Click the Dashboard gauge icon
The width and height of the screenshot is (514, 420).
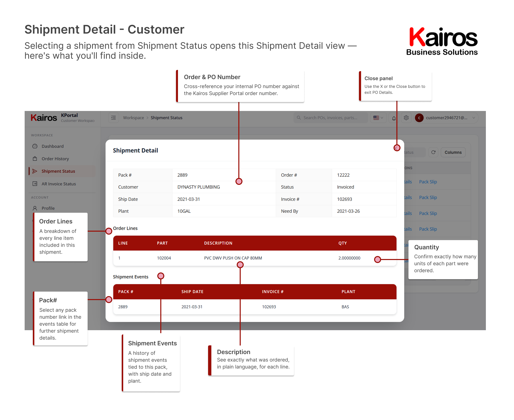point(35,146)
